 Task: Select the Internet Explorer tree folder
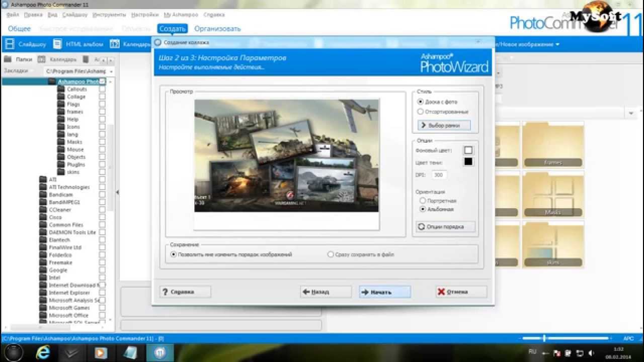pyautogui.click(x=69, y=293)
